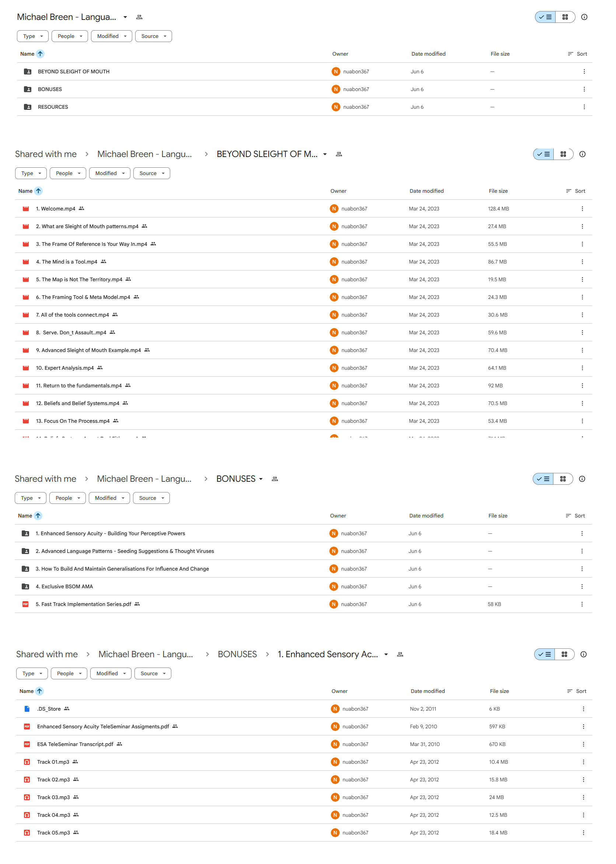
Task: Click Name sort arrow in BONUSES panel
Action: tap(38, 516)
